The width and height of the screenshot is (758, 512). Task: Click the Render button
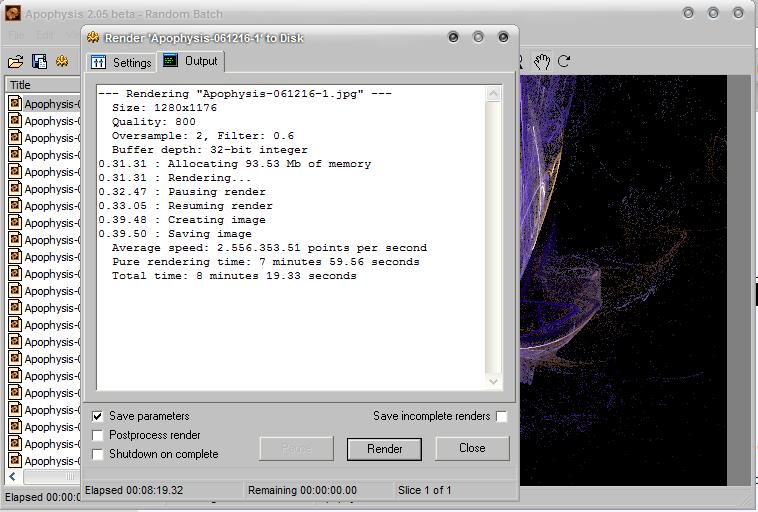click(x=384, y=449)
